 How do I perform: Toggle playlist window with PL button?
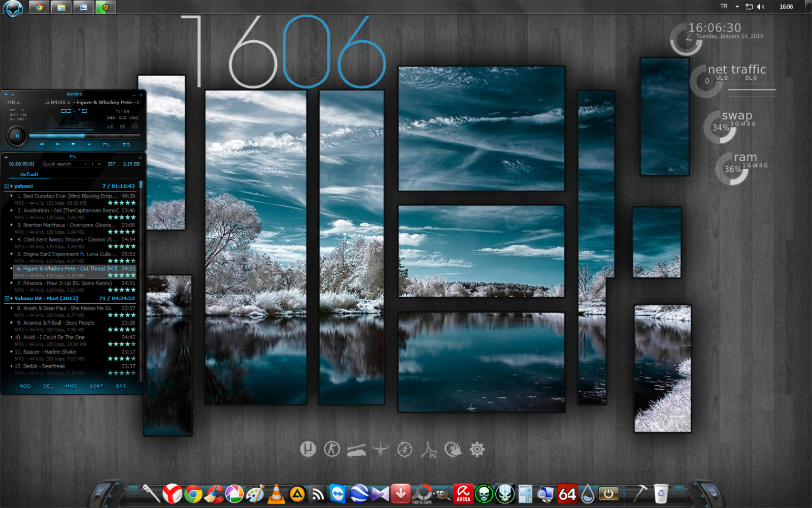(x=107, y=145)
